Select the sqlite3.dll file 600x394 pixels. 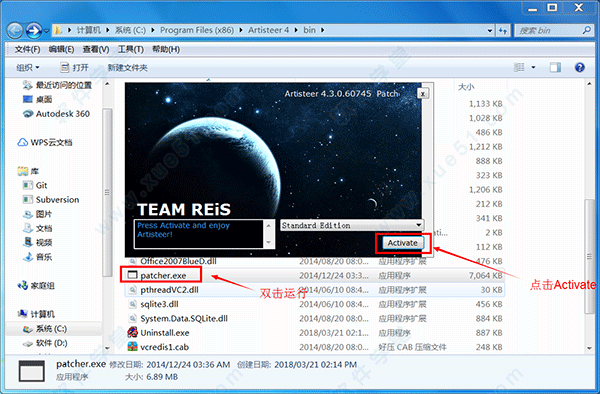(159, 304)
